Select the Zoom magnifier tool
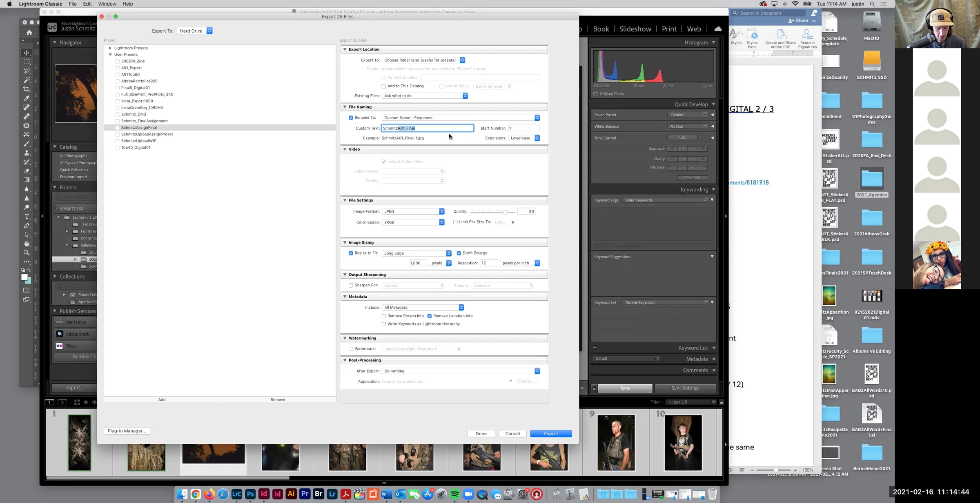This screenshot has height=503, width=980. click(x=27, y=253)
